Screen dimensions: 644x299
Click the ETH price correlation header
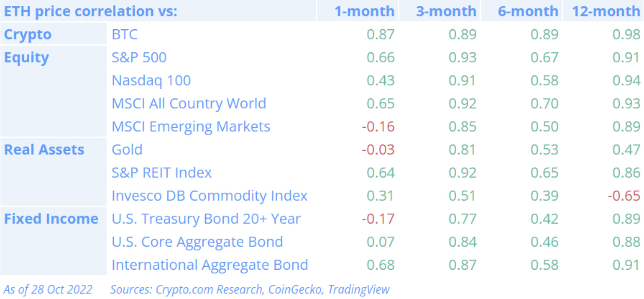click(91, 11)
